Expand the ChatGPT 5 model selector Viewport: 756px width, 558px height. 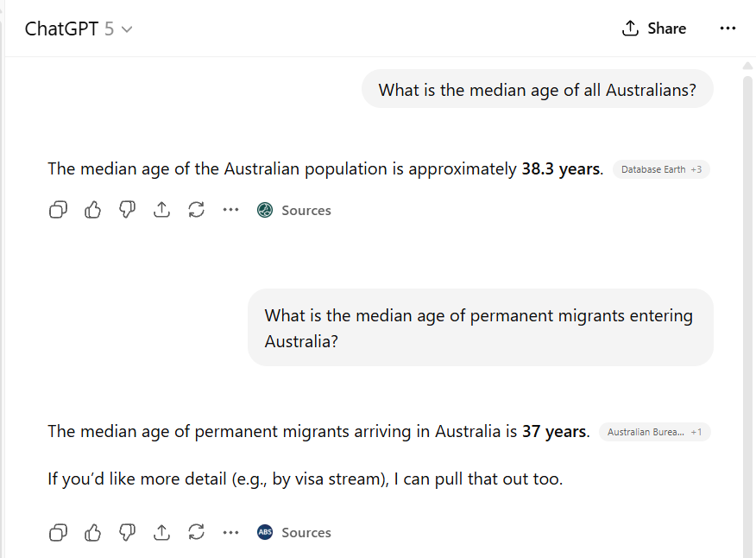[x=79, y=29]
